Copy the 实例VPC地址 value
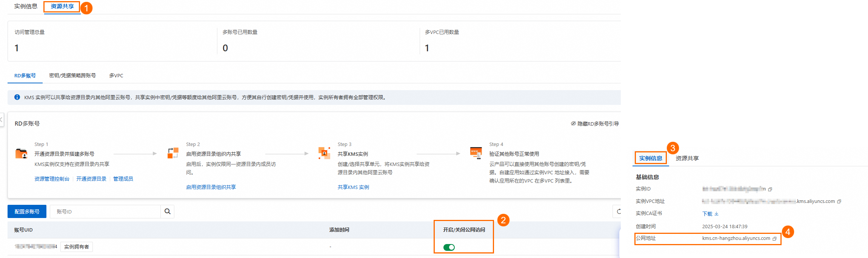Viewport: 868px width, 258px height. click(x=839, y=201)
